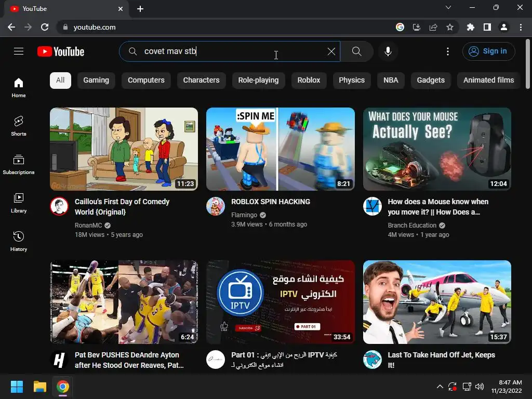The width and height of the screenshot is (532, 399).
Task: Select the Computers filter chip
Action: click(x=146, y=81)
